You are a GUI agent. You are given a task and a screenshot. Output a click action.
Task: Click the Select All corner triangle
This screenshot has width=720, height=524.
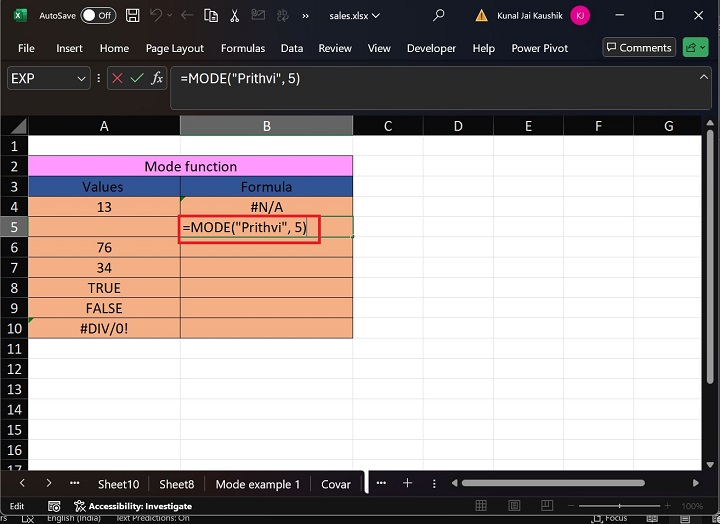(x=18, y=126)
